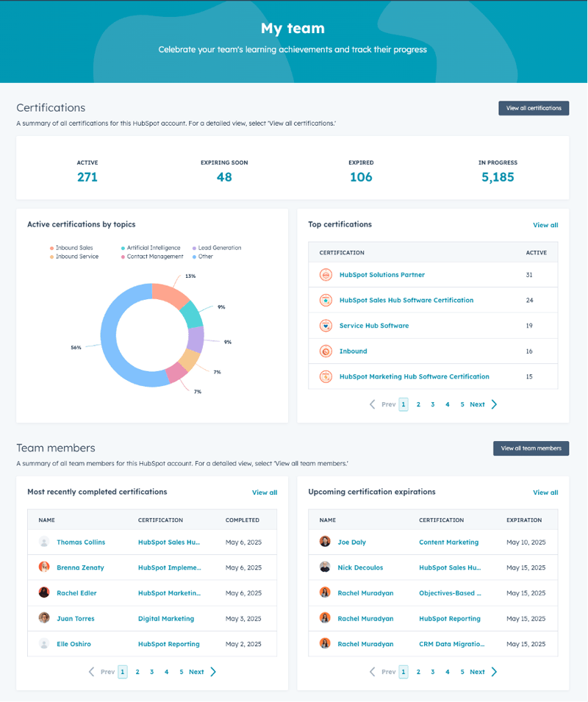This screenshot has height=702, width=588.
Task: Click the Inbound Service legend dot
Action: click(52, 257)
